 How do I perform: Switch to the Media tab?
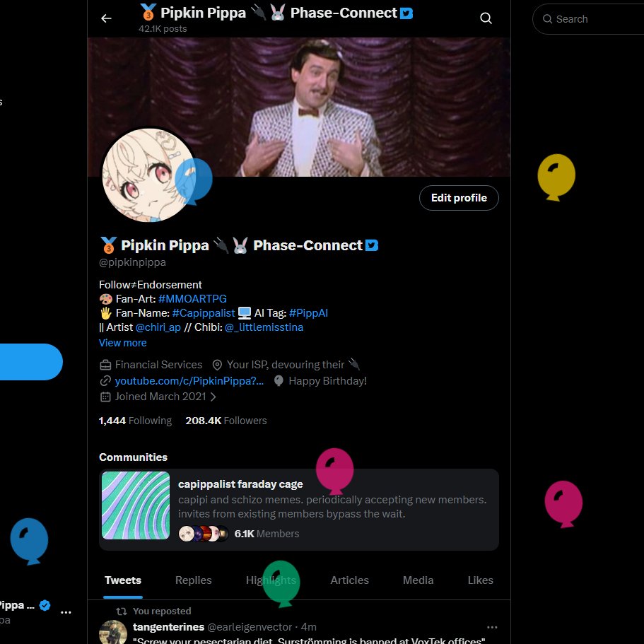pos(418,580)
